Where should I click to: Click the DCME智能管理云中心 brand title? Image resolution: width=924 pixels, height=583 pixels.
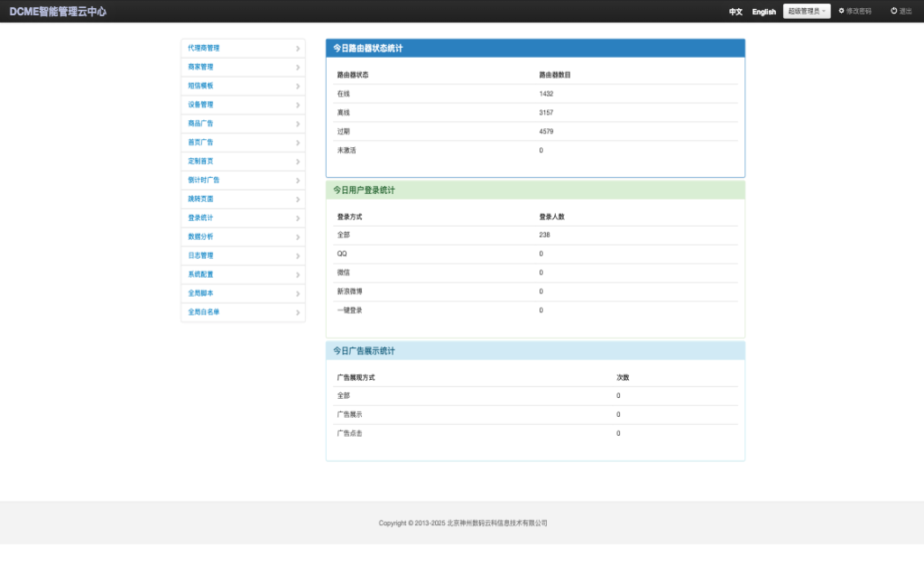tap(58, 12)
